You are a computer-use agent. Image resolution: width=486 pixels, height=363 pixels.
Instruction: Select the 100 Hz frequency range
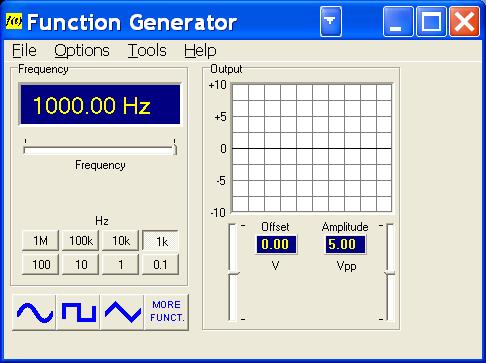pos(40,265)
